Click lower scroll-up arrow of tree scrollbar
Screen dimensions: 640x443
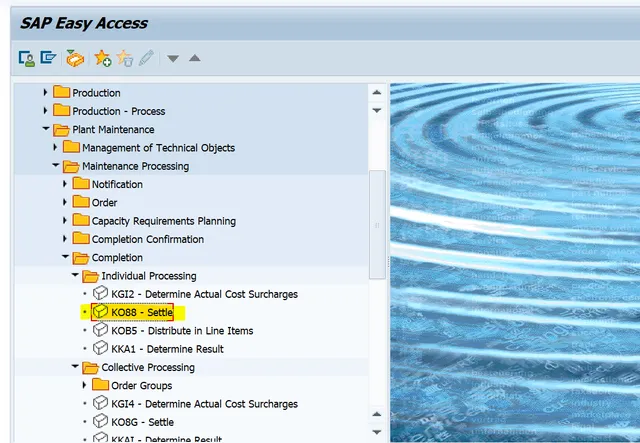click(377, 414)
